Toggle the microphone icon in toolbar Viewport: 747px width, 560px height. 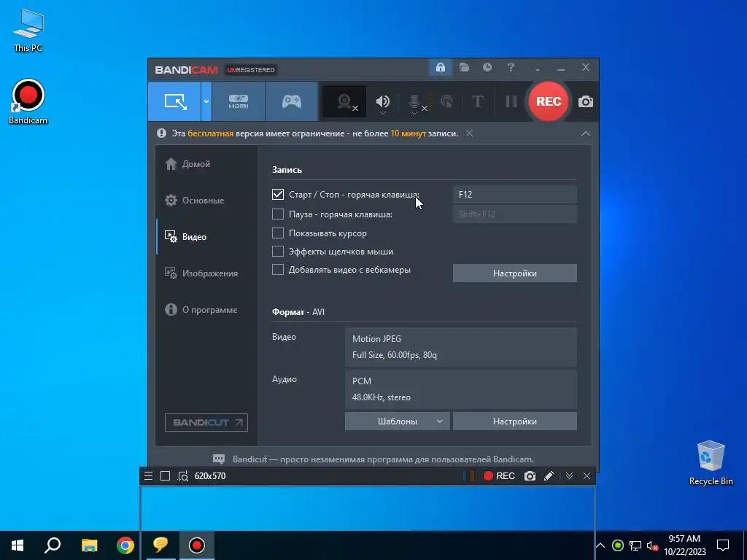pyautogui.click(x=414, y=101)
